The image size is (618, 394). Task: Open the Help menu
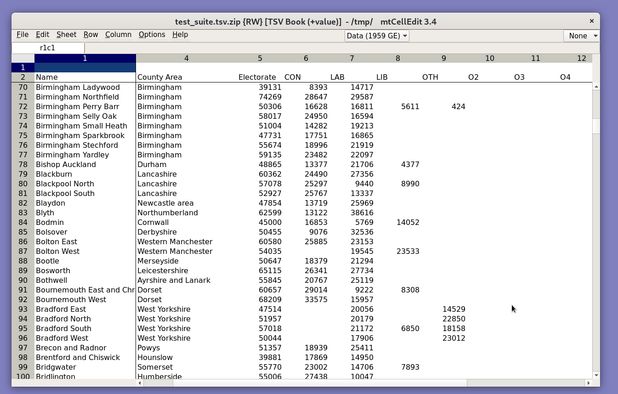pos(180,35)
